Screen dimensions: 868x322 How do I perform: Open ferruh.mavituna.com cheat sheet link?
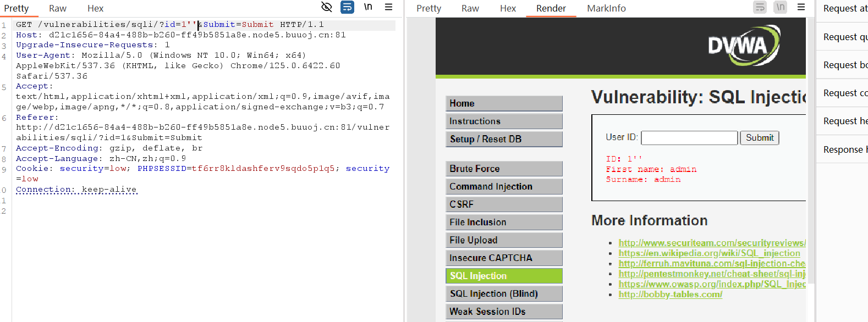(712, 264)
